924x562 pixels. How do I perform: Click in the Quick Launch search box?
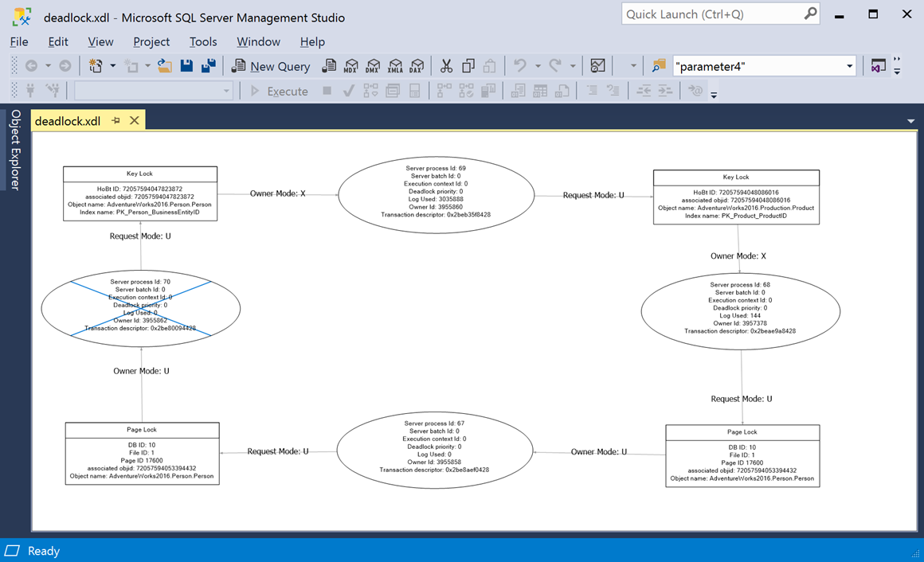[711, 14]
